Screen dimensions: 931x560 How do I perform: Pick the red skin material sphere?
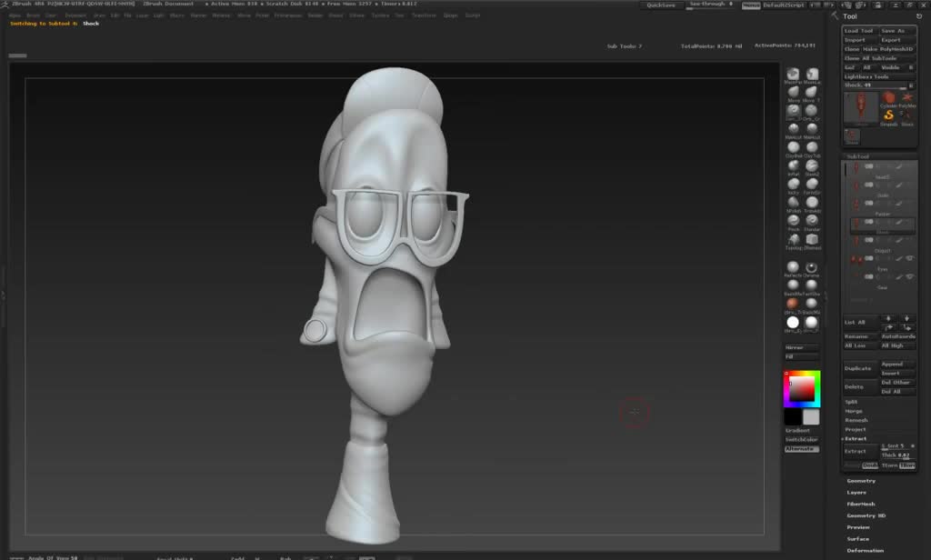coord(793,304)
